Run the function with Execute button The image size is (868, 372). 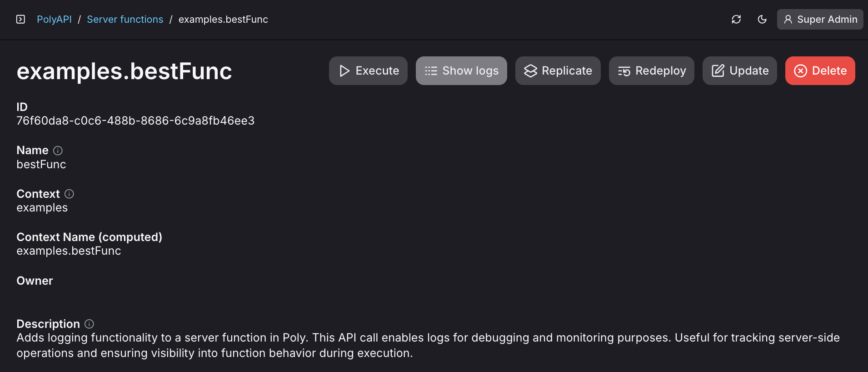click(x=368, y=70)
